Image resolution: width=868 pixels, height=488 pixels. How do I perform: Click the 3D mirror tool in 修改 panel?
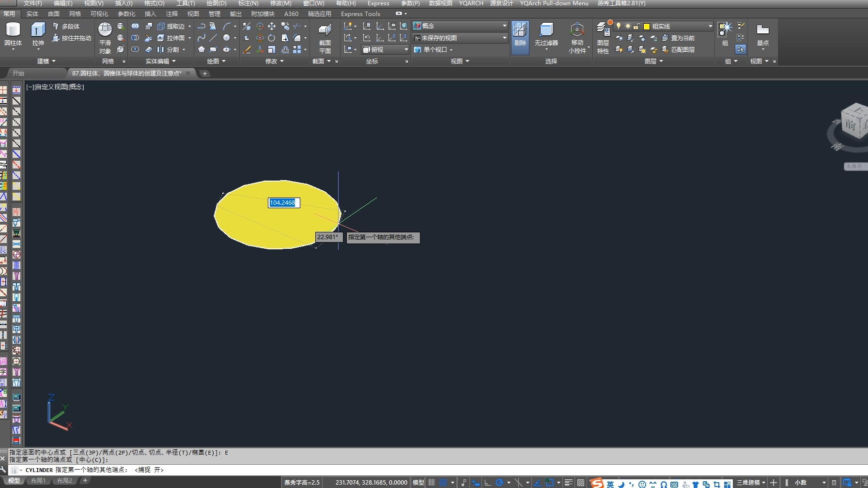point(247,26)
